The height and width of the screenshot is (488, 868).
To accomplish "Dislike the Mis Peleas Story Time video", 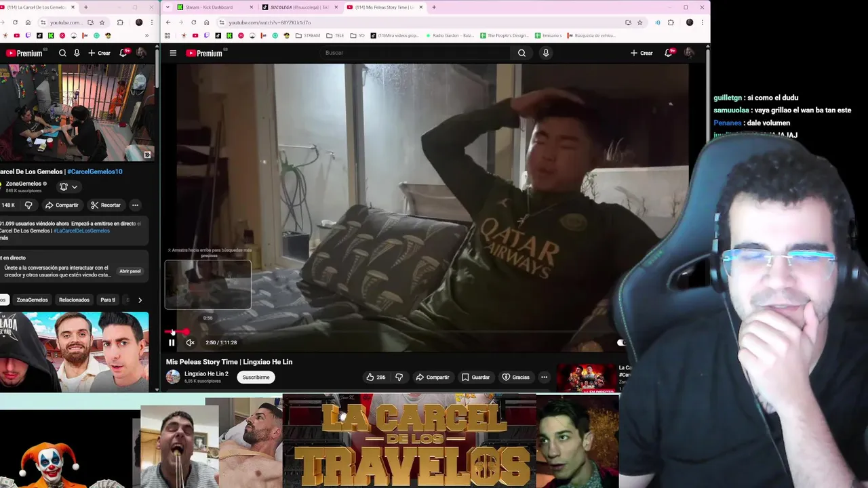I will click(x=399, y=377).
